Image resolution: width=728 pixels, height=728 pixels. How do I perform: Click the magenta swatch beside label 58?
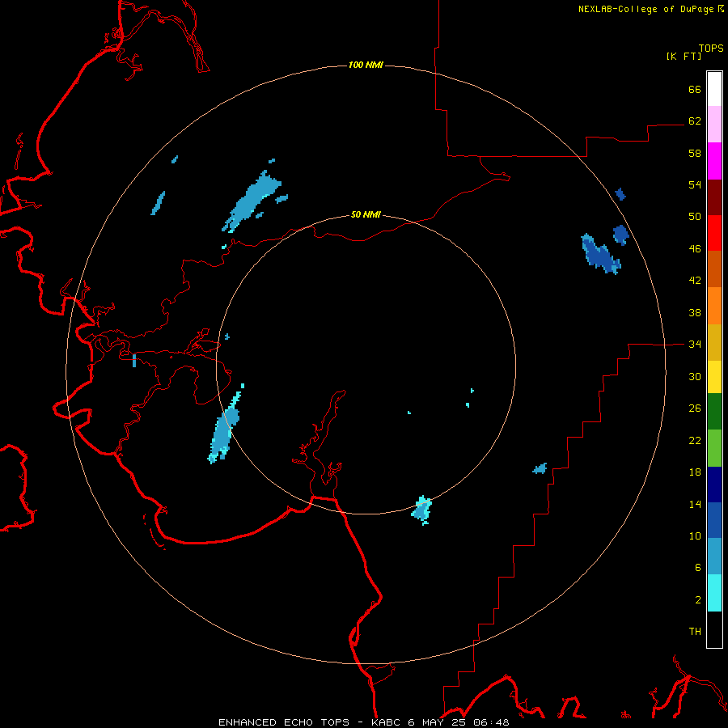tap(714, 161)
